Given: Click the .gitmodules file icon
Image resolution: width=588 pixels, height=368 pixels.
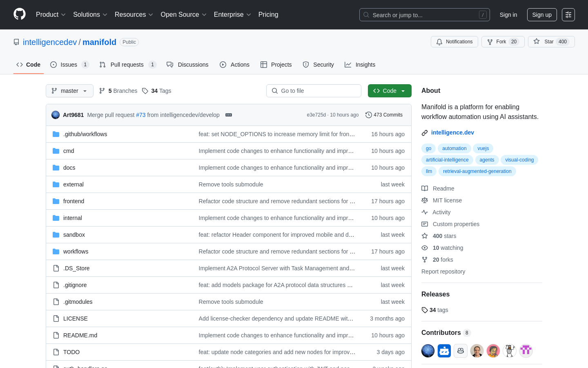Looking at the screenshot, I should click(56, 302).
